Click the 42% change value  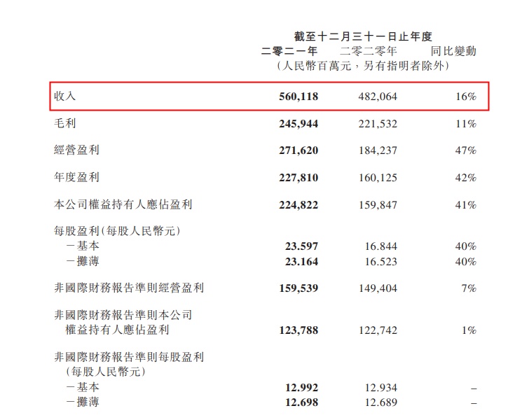pyautogui.click(x=466, y=178)
